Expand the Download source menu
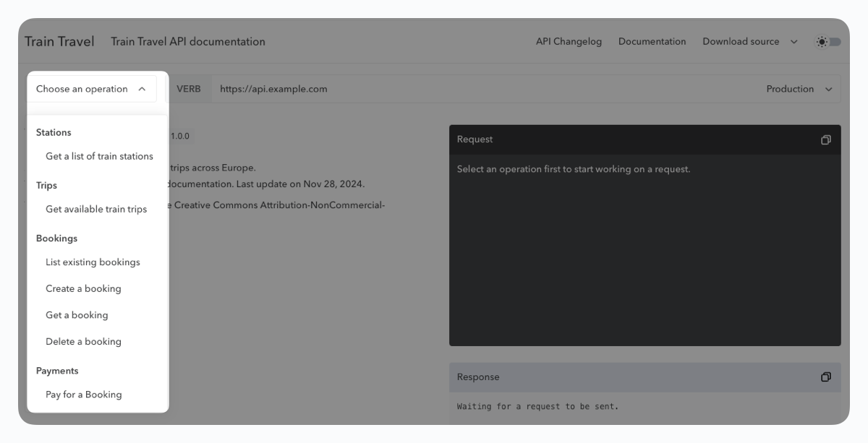This screenshot has height=443, width=868. coord(747,41)
